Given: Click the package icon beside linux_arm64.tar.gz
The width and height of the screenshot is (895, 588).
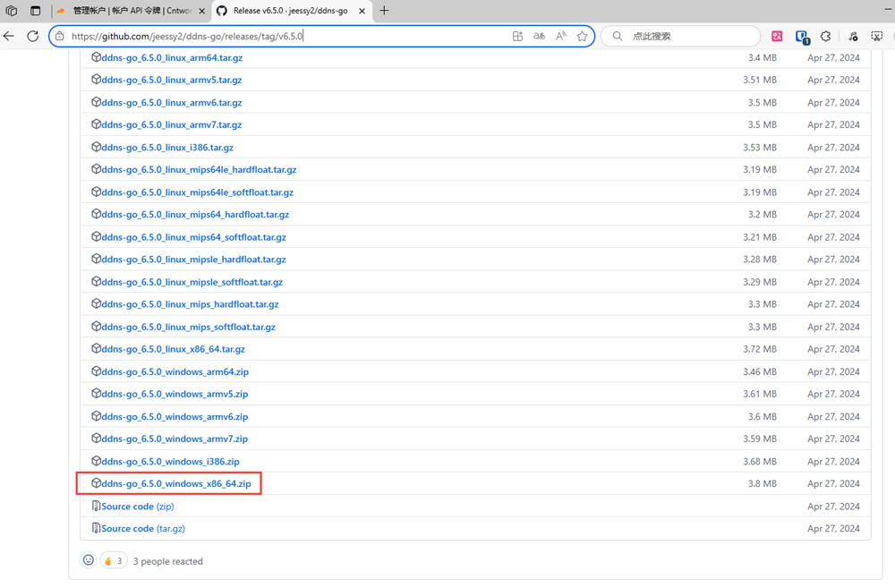Looking at the screenshot, I should point(96,57).
